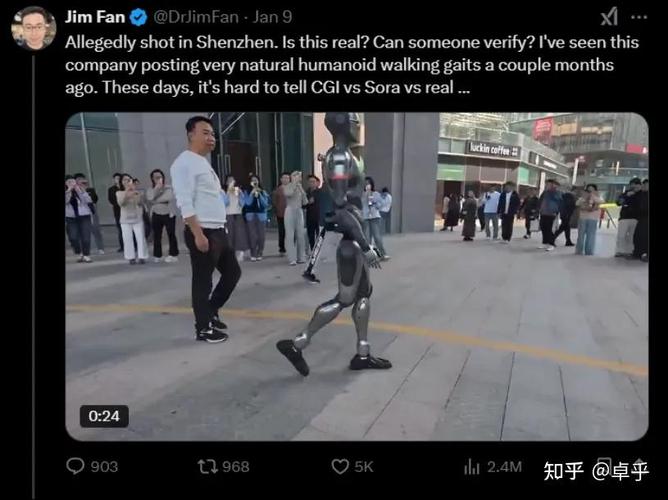The width and height of the screenshot is (668, 500).
Task: Click the 知乎 @卓乎 watermark
Action: point(596,471)
